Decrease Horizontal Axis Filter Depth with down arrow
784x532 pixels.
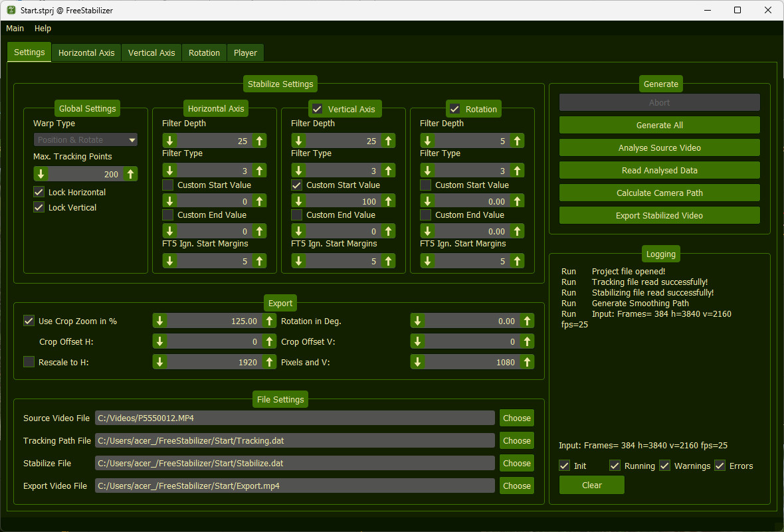click(x=169, y=141)
